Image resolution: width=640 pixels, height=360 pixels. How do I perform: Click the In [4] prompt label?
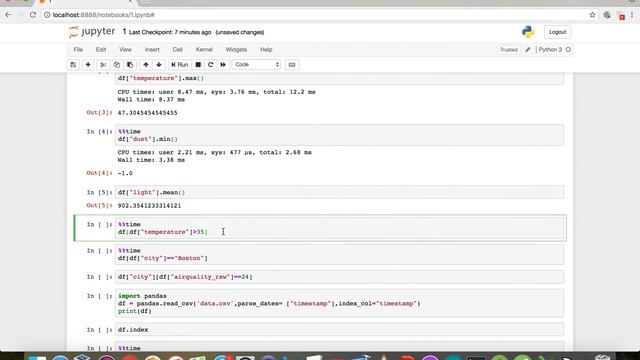coord(99,131)
